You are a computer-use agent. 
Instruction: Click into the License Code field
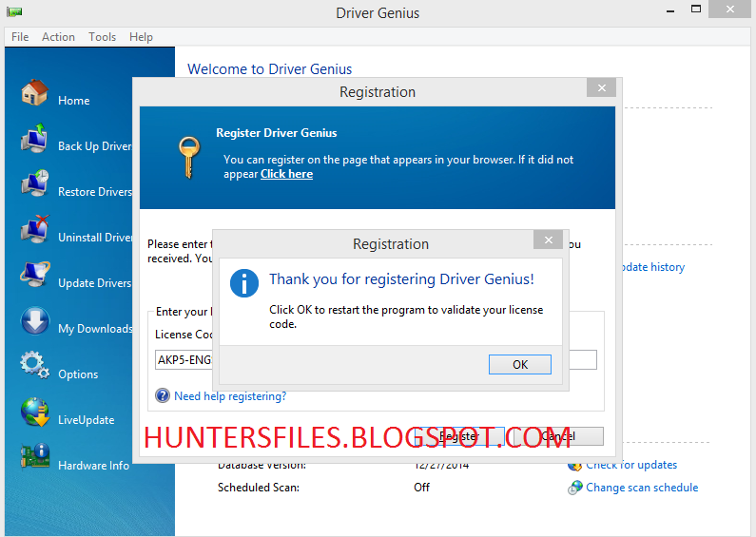pyautogui.click(x=376, y=359)
